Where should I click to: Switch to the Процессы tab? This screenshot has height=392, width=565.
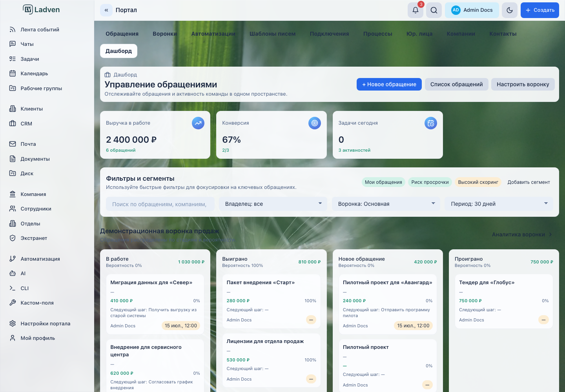click(378, 34)
